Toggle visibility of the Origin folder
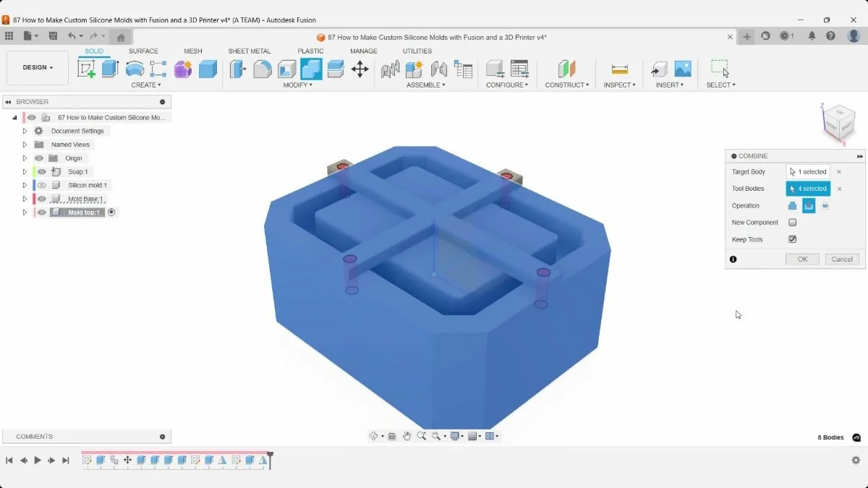 coord(39,158)
